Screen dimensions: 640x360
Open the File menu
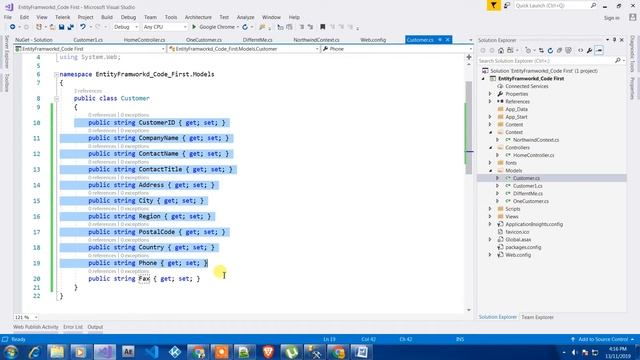click(8, 17)
